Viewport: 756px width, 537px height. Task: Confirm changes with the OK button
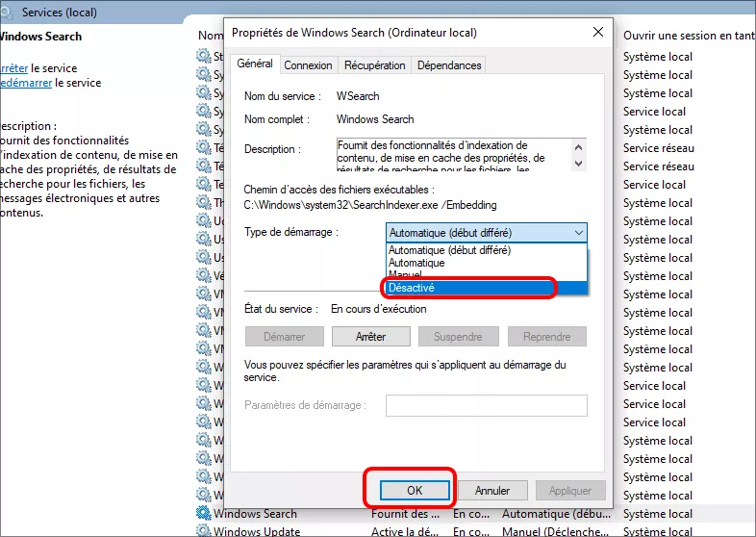pos(415,490)
